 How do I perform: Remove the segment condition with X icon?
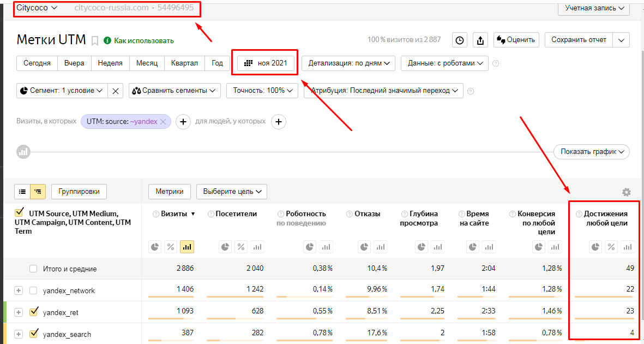(x=116, y=91)
